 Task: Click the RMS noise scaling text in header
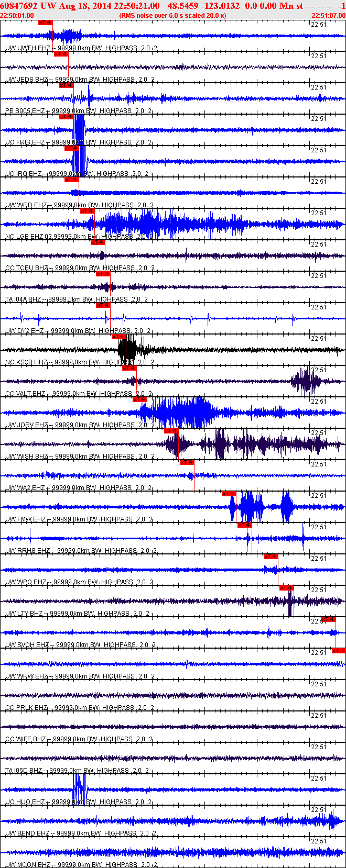[172, 16]
